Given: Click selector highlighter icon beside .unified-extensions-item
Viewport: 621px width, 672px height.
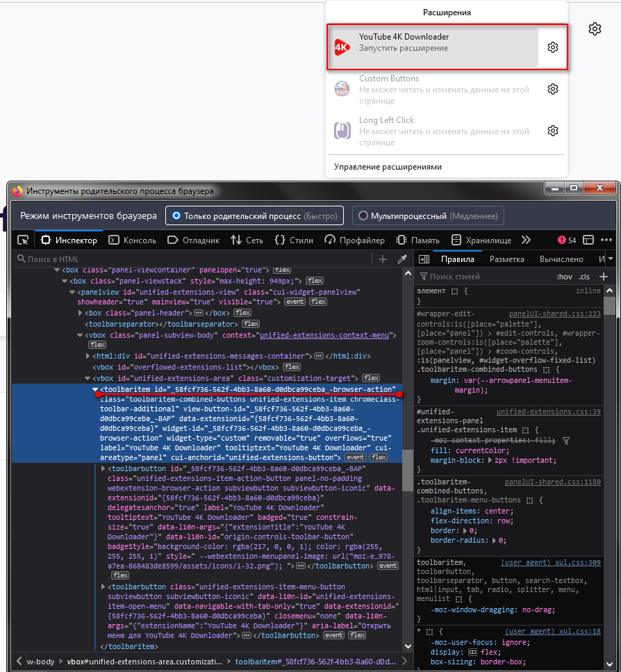Looking at the screenshot, I should point(526,430).
